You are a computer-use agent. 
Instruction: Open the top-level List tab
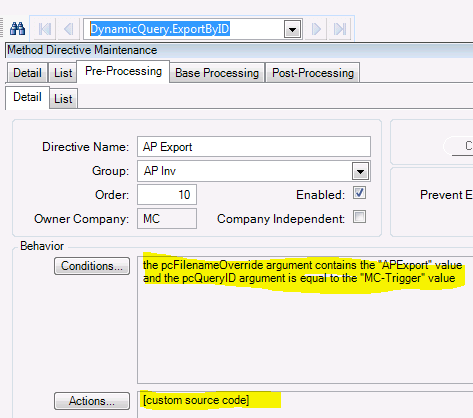pos(63,73)
